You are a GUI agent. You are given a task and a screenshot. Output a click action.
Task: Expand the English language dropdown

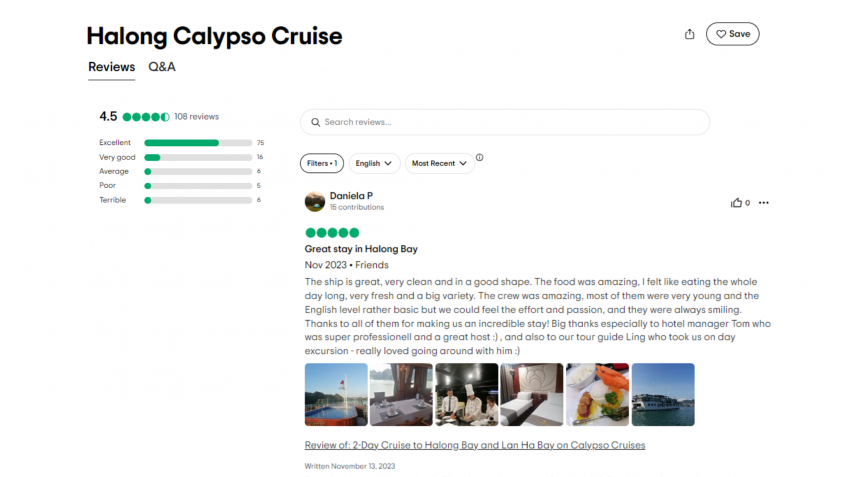point(374,163)
